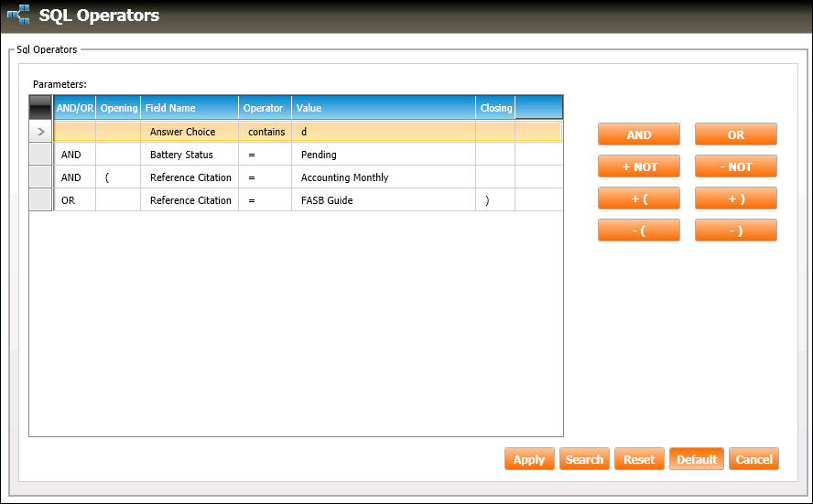This screenshot has width=813, height=504.
Task: Remove opening parenthesis with - ( button
Action: [x=638, y=231]
